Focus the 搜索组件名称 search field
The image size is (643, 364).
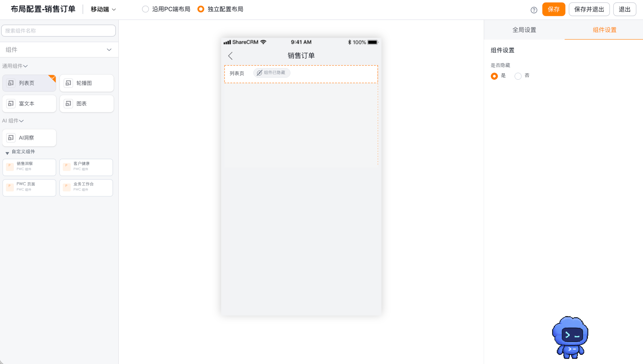(x=58, y=31)
